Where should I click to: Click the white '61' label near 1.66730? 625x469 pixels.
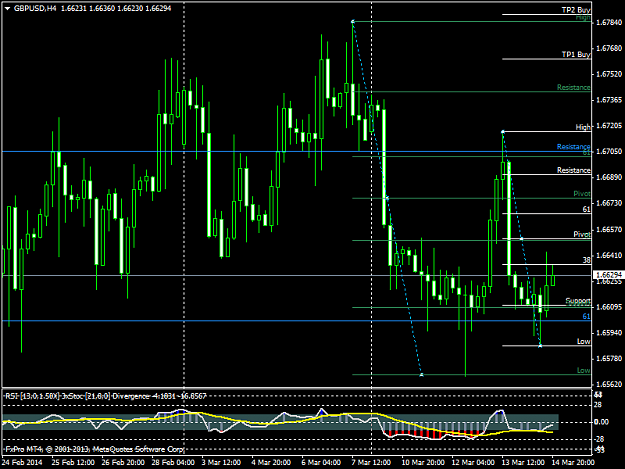pos(586,209)
